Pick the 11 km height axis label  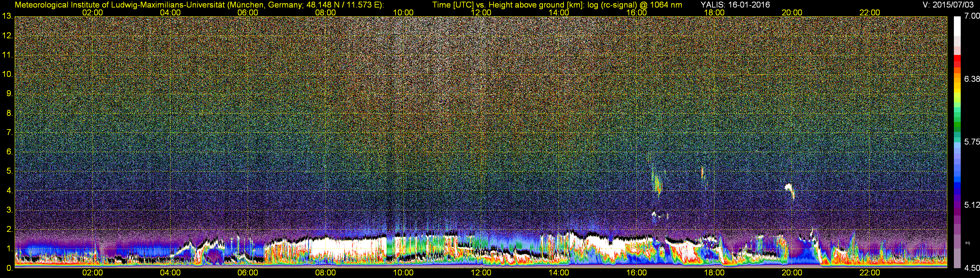[7, 55]
